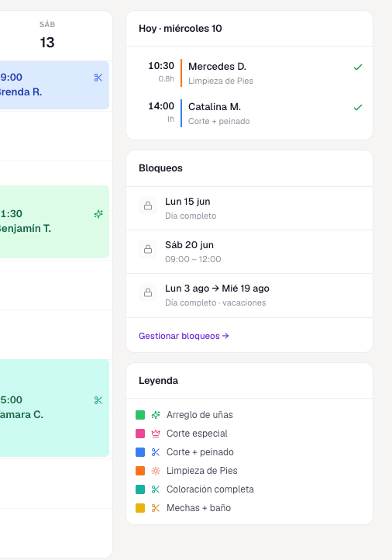
Task: Click scissors icon on Tamara C. appointment
Action: coord(98,400)
